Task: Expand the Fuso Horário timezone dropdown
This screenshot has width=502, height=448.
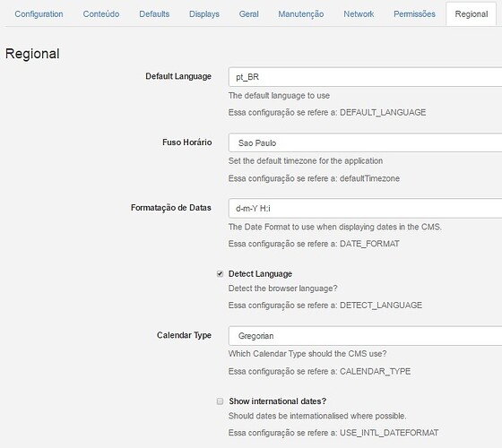Action: coord(366,142)
